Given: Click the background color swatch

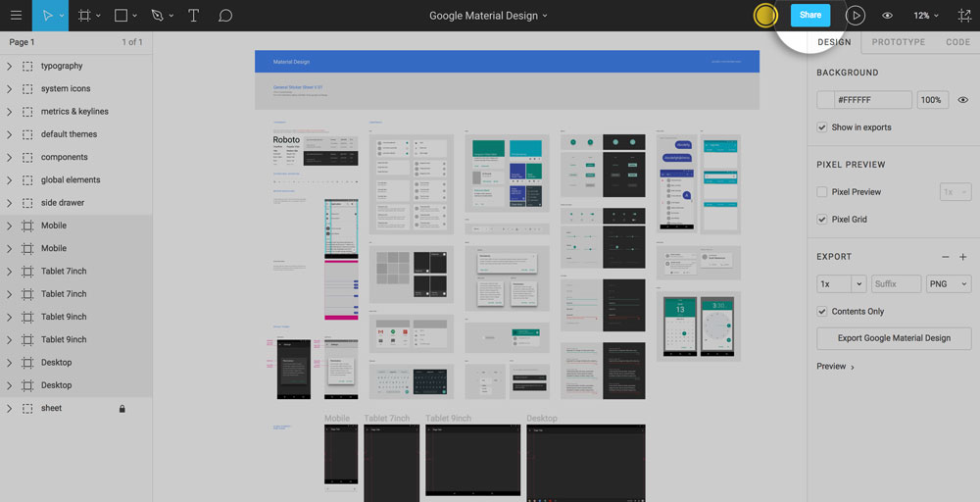Looking at the screenshot, I should [x=825, y=100].
